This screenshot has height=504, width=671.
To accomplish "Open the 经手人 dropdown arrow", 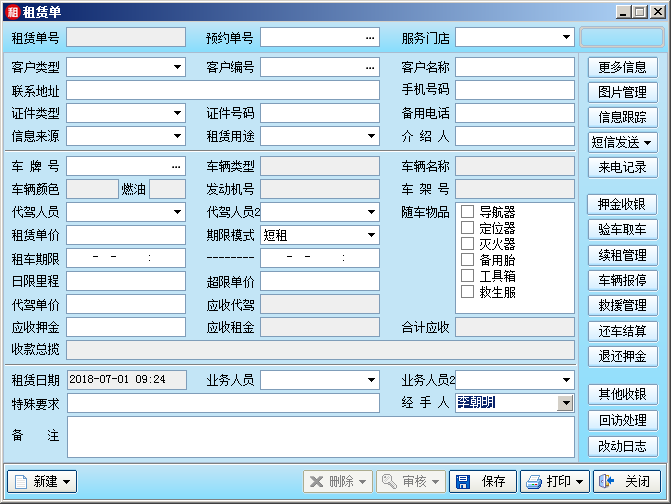I will coord(565,403).
